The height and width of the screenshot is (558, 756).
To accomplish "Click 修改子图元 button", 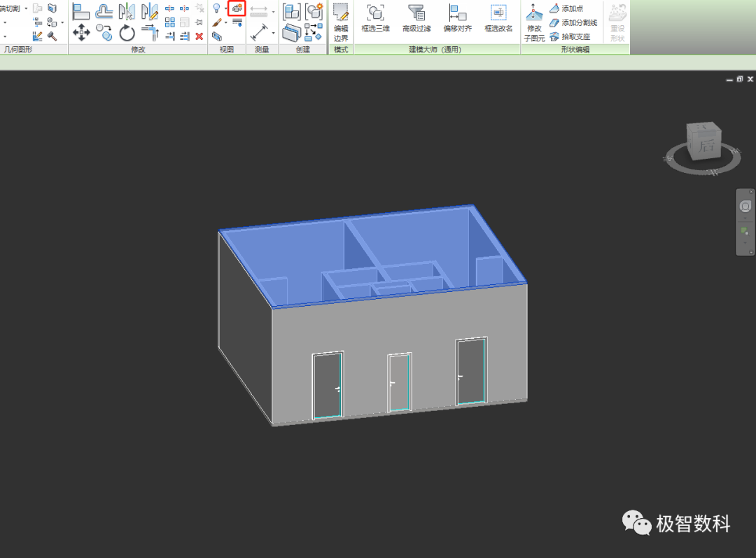I will [534, 22].
